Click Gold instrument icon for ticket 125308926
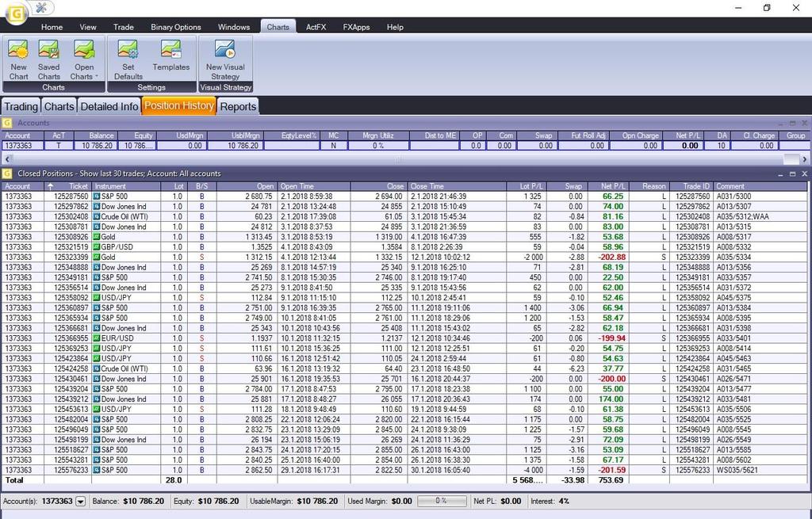 [96, 237]
